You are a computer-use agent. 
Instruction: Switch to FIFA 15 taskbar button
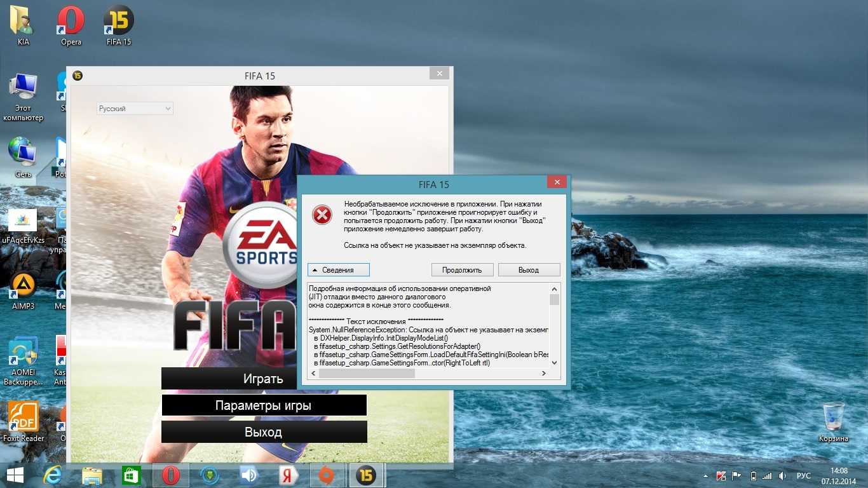[x=367, y=475]
